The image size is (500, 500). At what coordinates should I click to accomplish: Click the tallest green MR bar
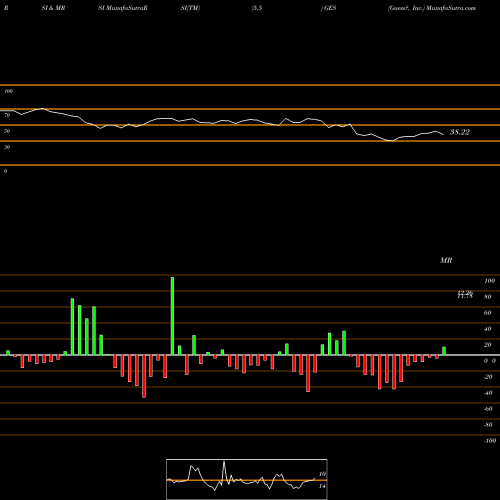coord(172,316)
